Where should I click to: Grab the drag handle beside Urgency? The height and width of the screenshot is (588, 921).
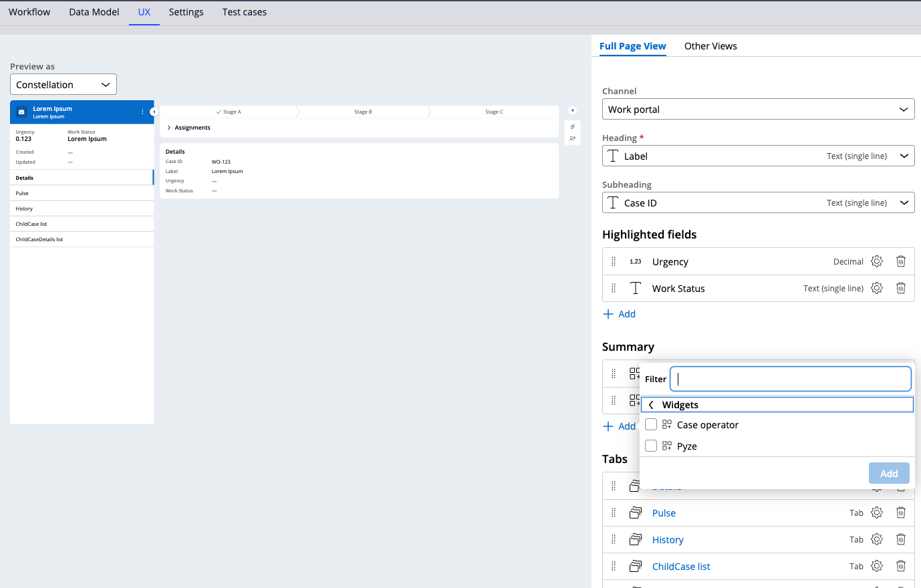tap(614, 261)
